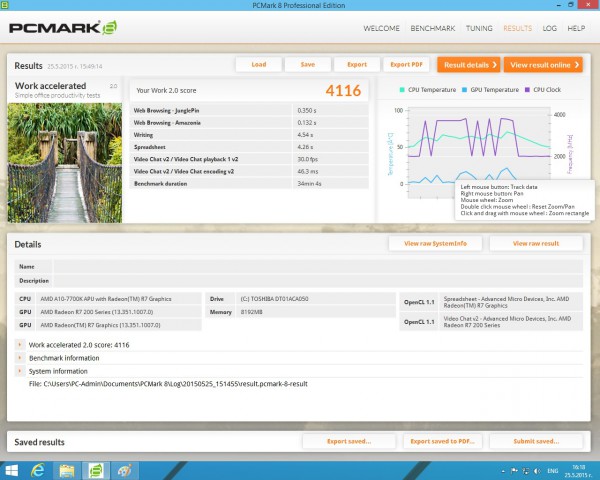The height and width of the screenshot is (480, 600).
Task: Click the PCMark window title bar icon
Action: [4, 5]
